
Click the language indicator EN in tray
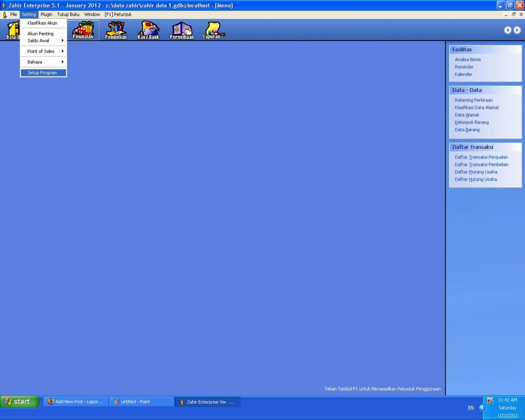471,408
